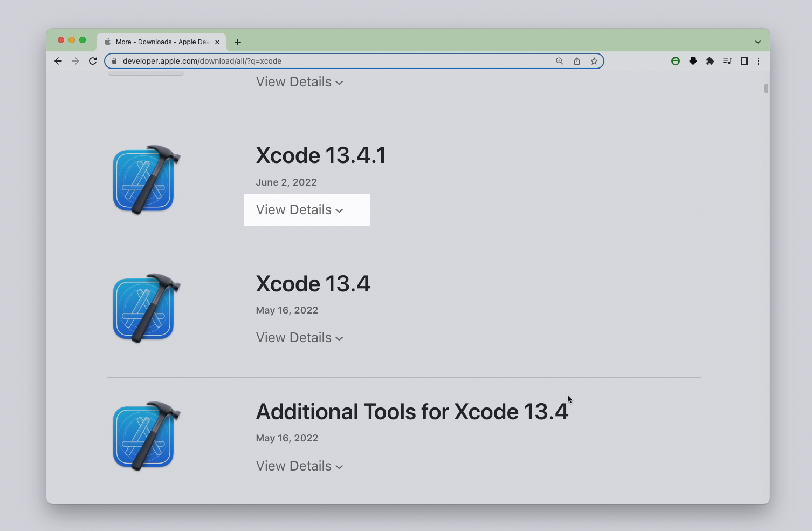The width and height of the screenshot is (812, 531).
Task: Click the Xcode 13.4.1 hammer icon
Action: click(147, 180)
